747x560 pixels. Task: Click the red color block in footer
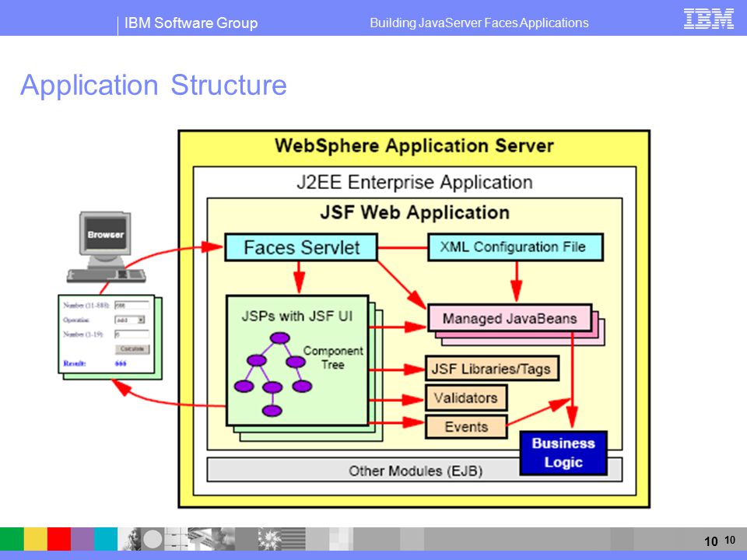[x=59, y=539]
